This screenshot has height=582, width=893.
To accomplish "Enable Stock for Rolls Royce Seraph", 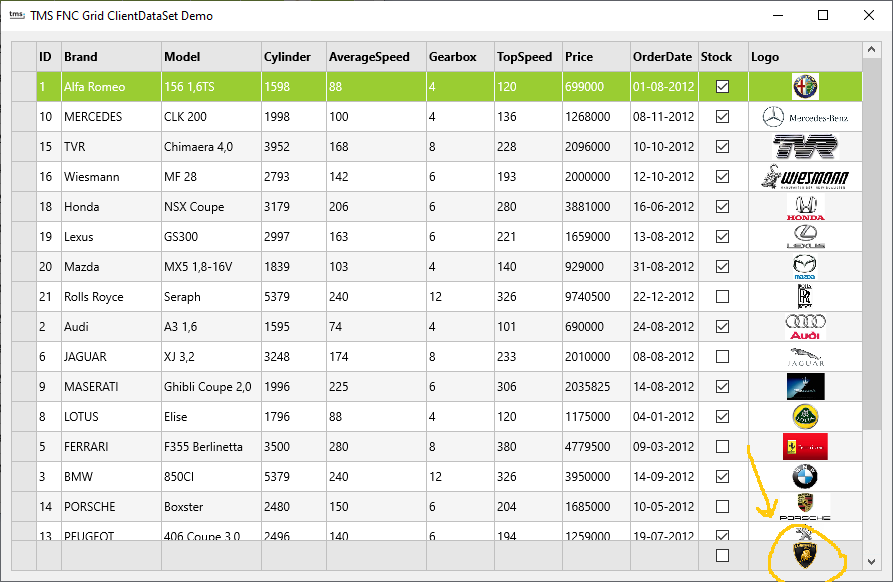I will pyautogui.click(x=722, y=297).
